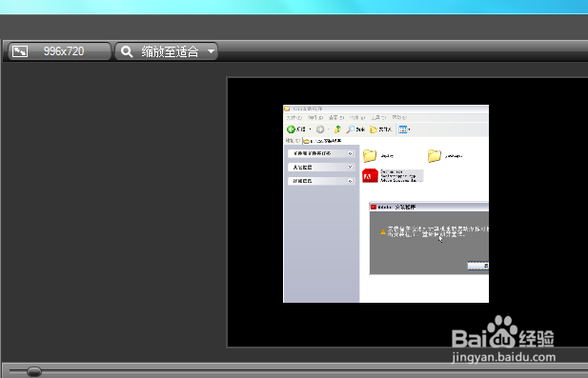Image resolution: width=588 pixels, height=378 pixels.
Task: Select the recorded clip on the preview canvas
Action: (386, 204)
